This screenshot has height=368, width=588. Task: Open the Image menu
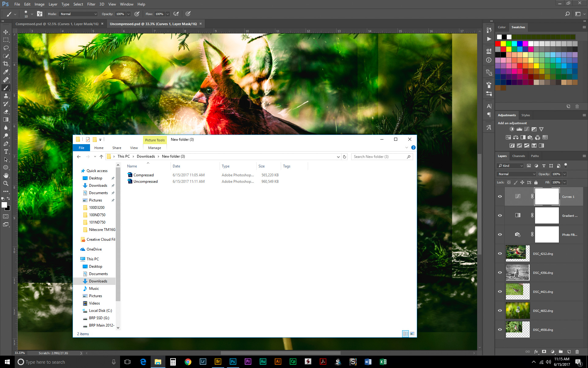(39, 4)
